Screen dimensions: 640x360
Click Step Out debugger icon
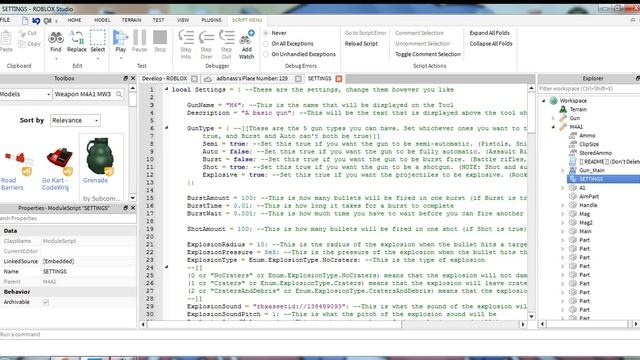pyautogui.click(x=227, y=38)
